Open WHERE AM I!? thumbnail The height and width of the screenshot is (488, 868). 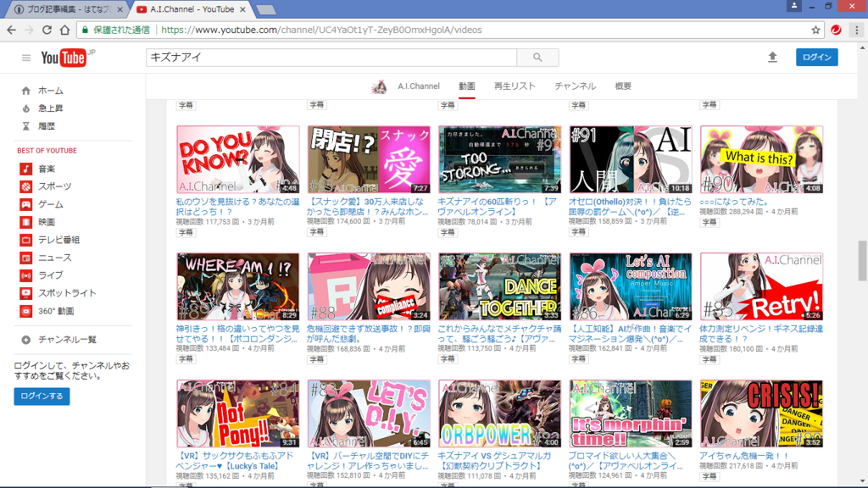click(x=238, y=286)
